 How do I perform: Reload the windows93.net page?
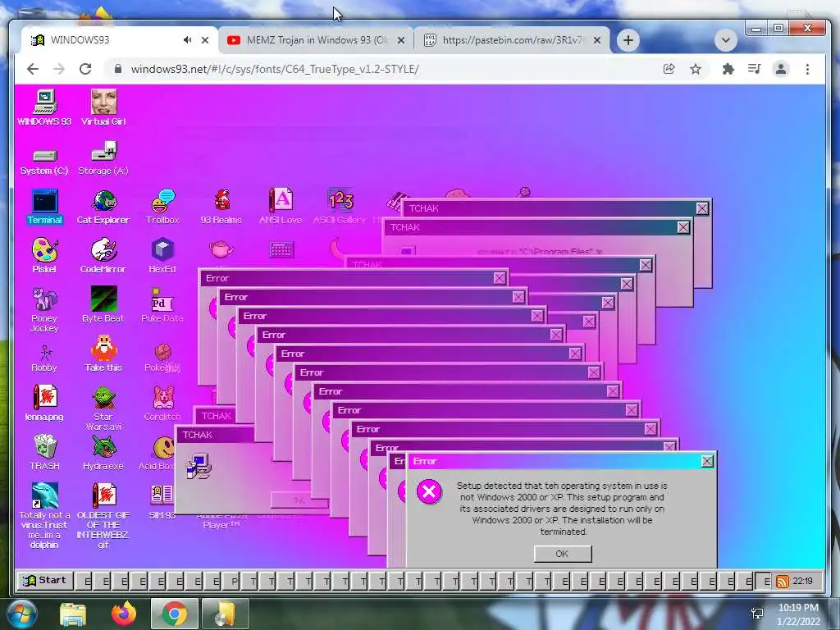[x=85, y=69]
